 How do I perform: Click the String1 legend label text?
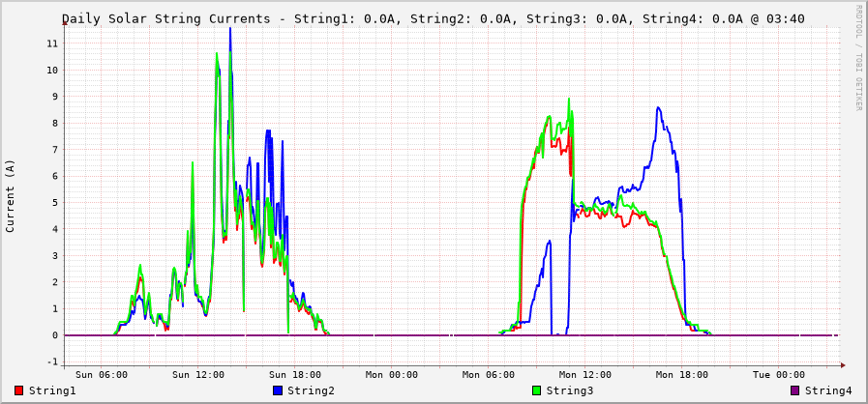(52, 390)
